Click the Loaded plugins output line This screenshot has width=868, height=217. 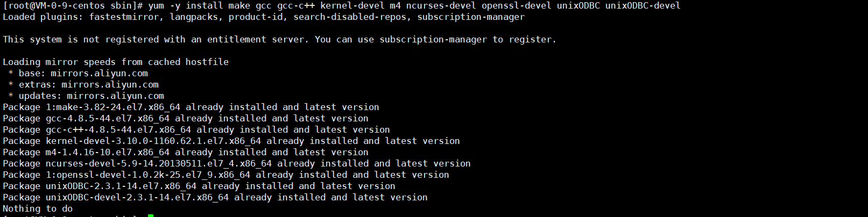coord(264,17)
